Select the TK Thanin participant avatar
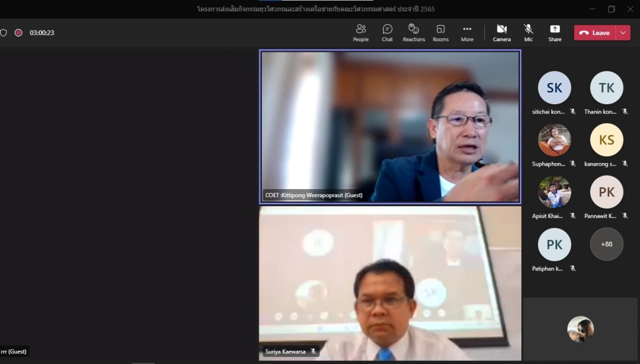The width and height of the screenshot is (640, 364). coord(606,88)
